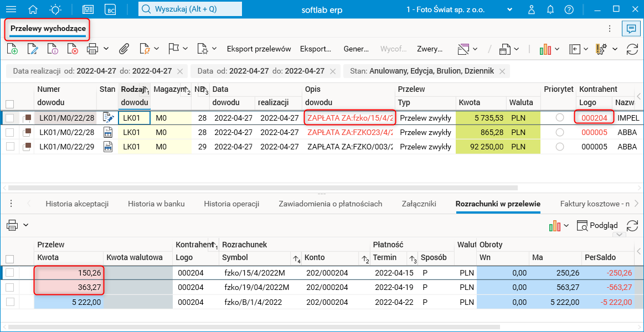The height and width of the screenshot is (332, 644).
Task: Expand the clear filter dropdown arrow
Action: 476,49
